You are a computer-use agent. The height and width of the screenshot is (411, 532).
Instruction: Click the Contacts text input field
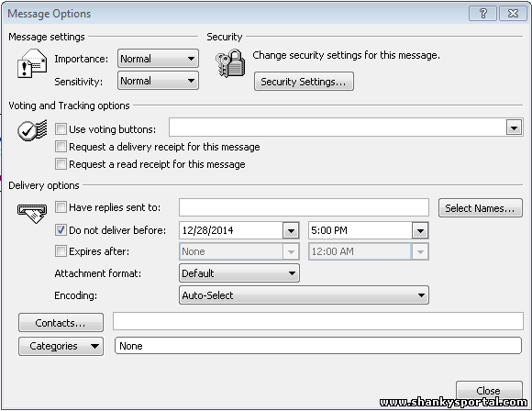pyautogui.click(x=318, y=321)
